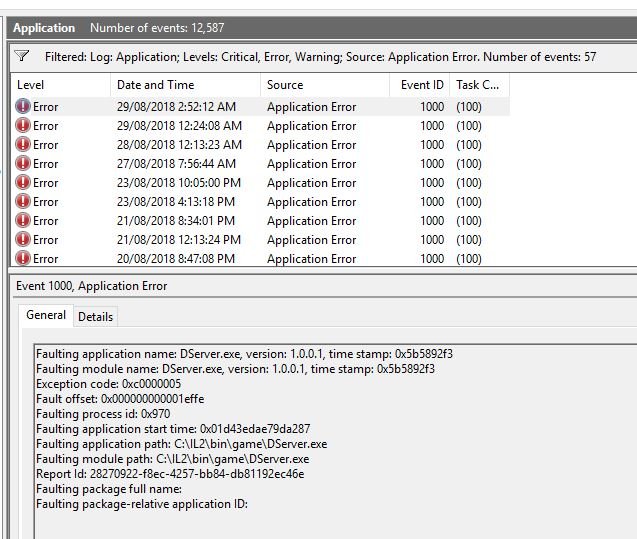This screenshot has width=637, height=539.
Task: Click error icon for 23/08/2018 10:05:00 PM event
Action: click(x=23, y=183)
